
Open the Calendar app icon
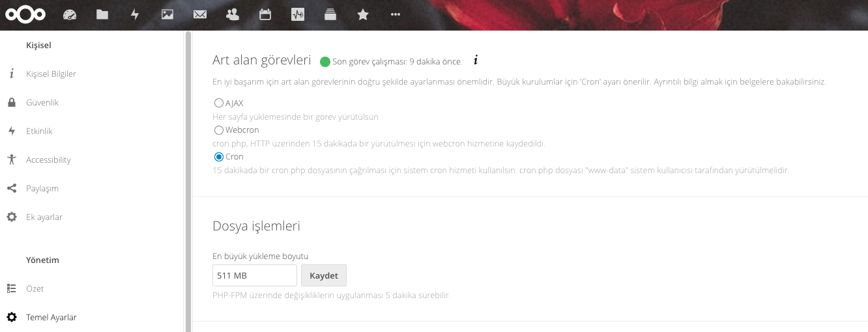(265, 14)
